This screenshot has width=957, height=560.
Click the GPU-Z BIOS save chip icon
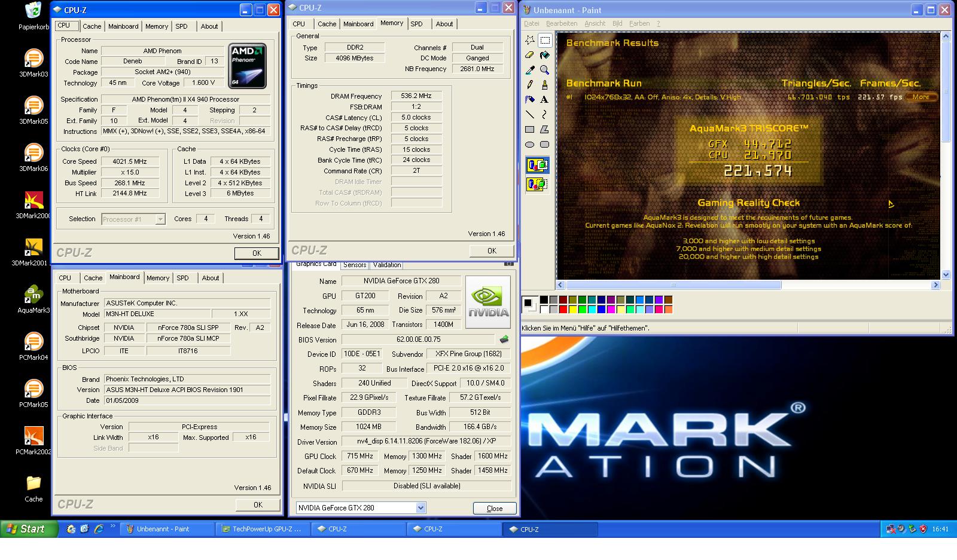[x=504, y=339]
